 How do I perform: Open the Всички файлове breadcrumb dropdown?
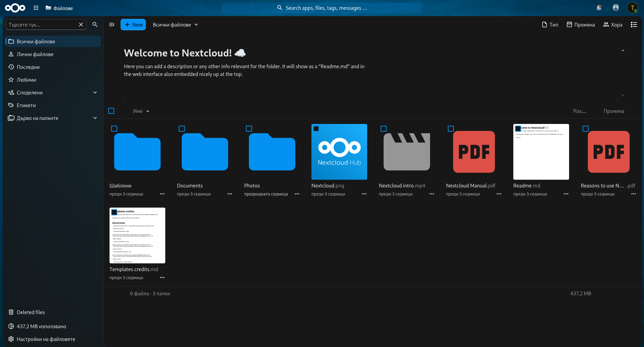175,25
